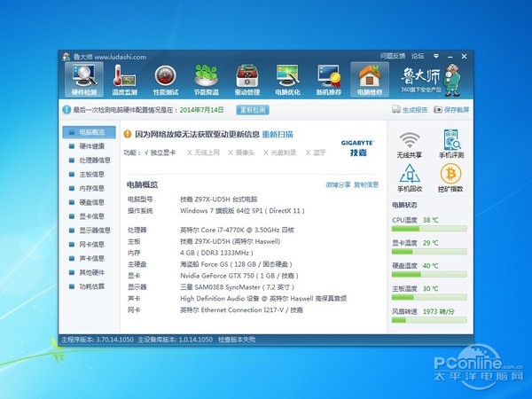Viewport: 532px width, 399px height.
Task: Click the 显卡温度 temperature bar
Action: pos(429,252)
